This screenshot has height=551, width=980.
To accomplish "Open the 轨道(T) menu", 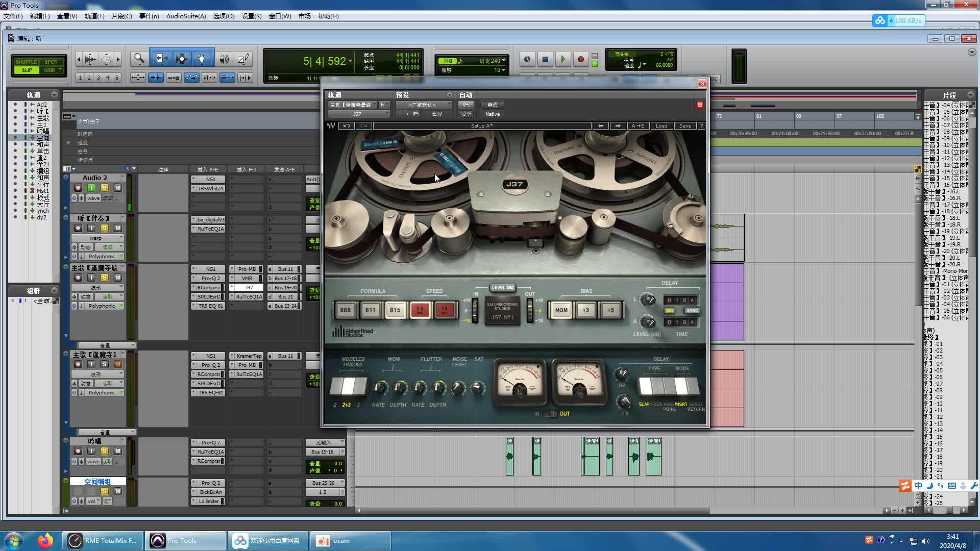I will pos(94,16).
